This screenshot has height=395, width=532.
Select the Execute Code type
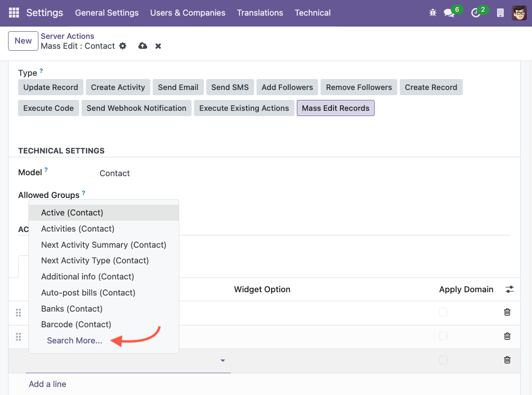pos(48,108)
